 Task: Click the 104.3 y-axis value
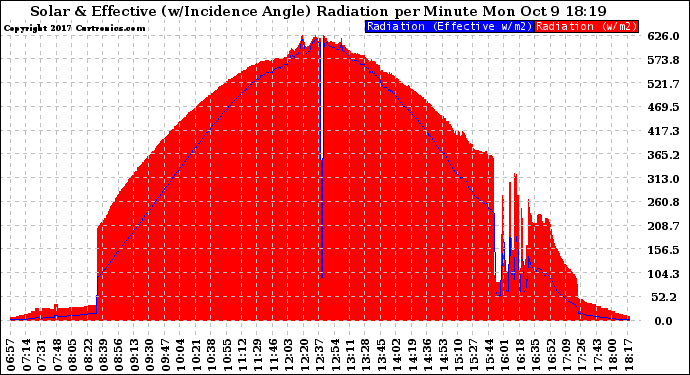663,273
